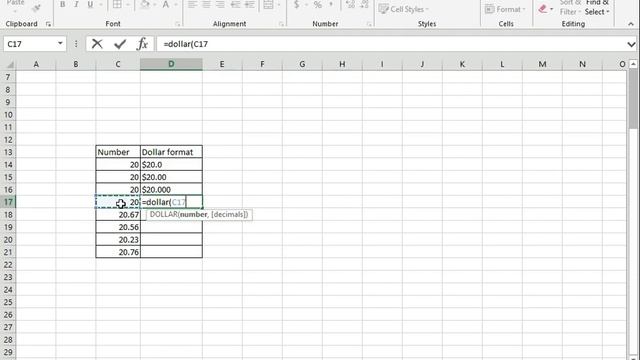Center text using the Center align icon
The image size is (640, 360).
click(207, 4)
